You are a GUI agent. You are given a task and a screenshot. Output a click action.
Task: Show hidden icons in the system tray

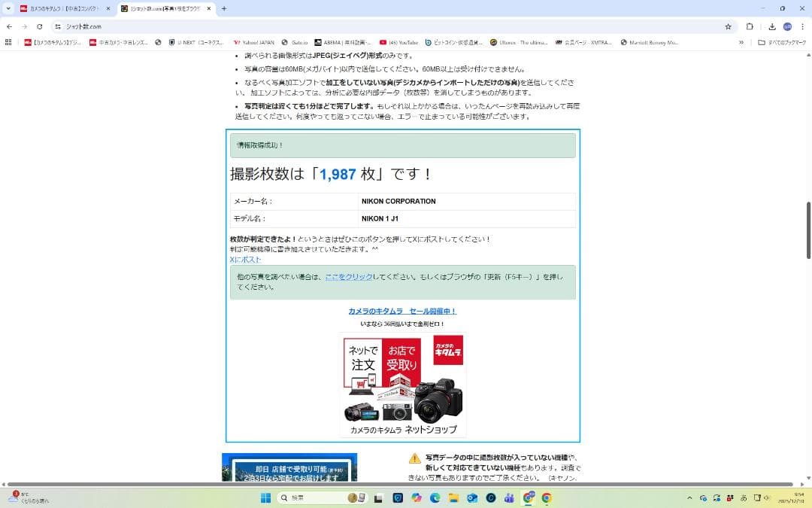click(x=689, y=498)
